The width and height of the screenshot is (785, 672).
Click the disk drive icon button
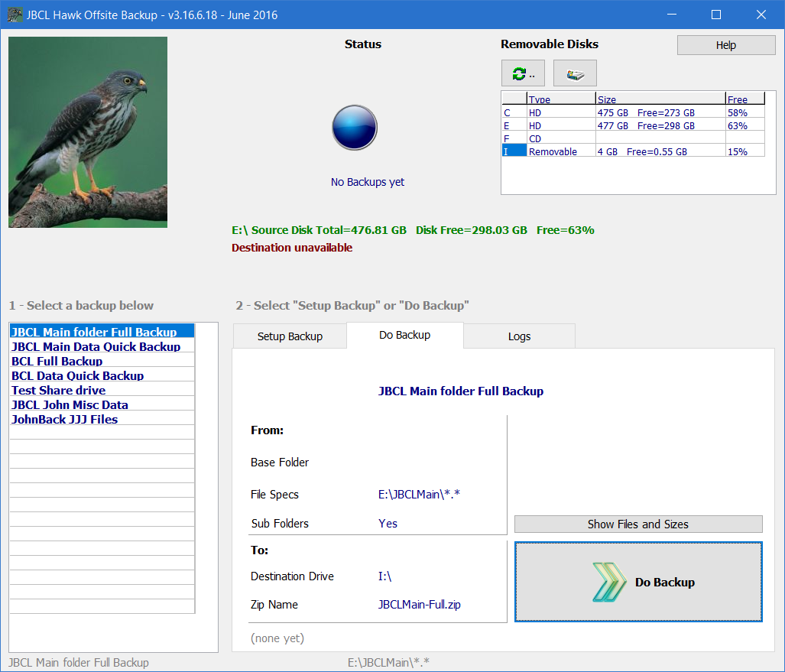click(575, 73)
